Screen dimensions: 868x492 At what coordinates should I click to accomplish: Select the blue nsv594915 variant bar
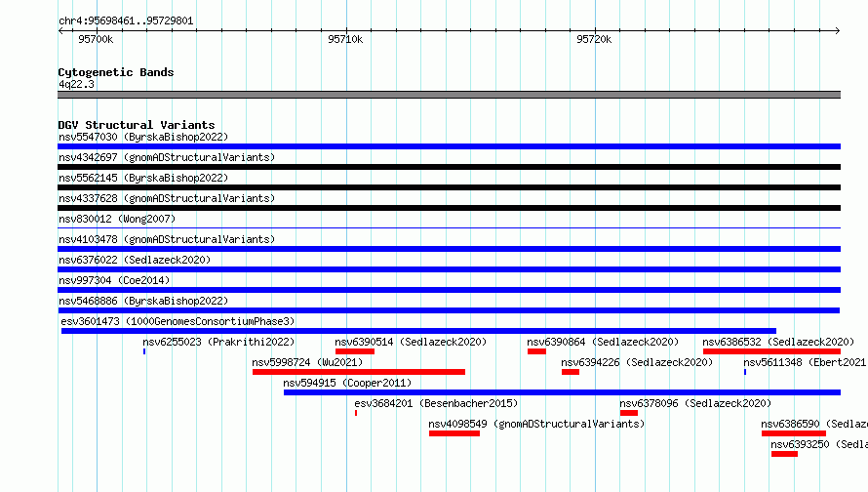562,392
